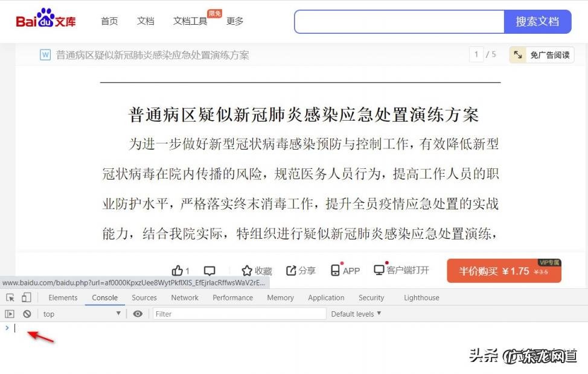Open the comment bubble icon
588x374 pixels.
pos(209,270)
